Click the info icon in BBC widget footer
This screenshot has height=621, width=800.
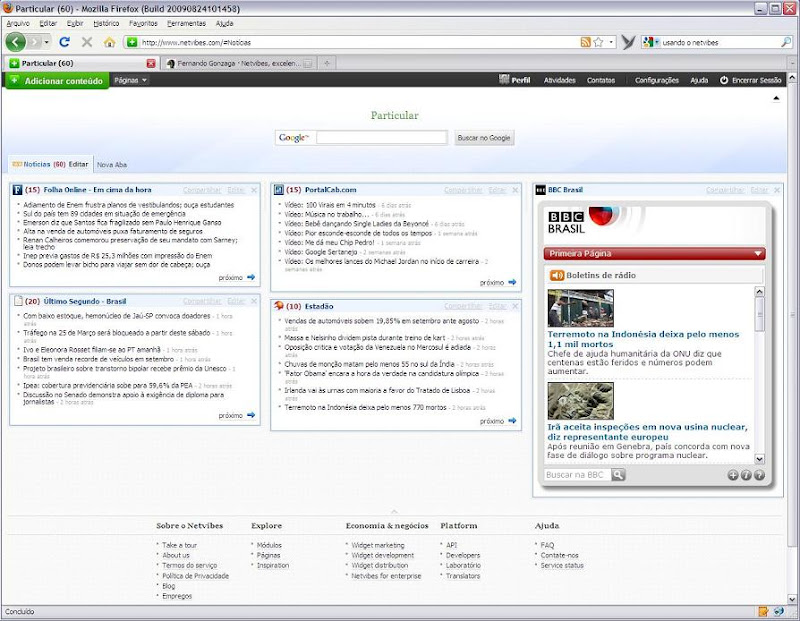pyautogui.click(x=746, y=475)
